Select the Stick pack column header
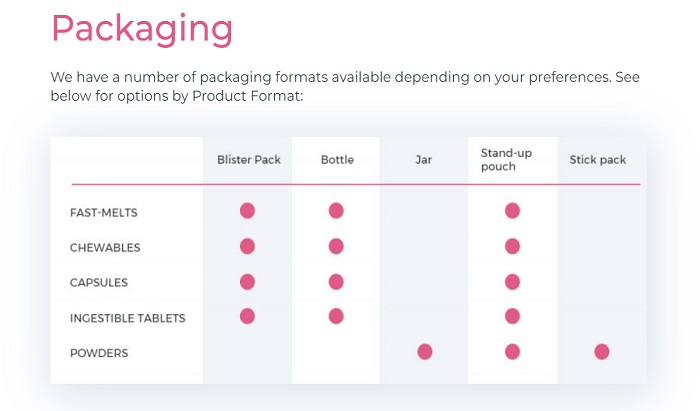 point(598,160)
